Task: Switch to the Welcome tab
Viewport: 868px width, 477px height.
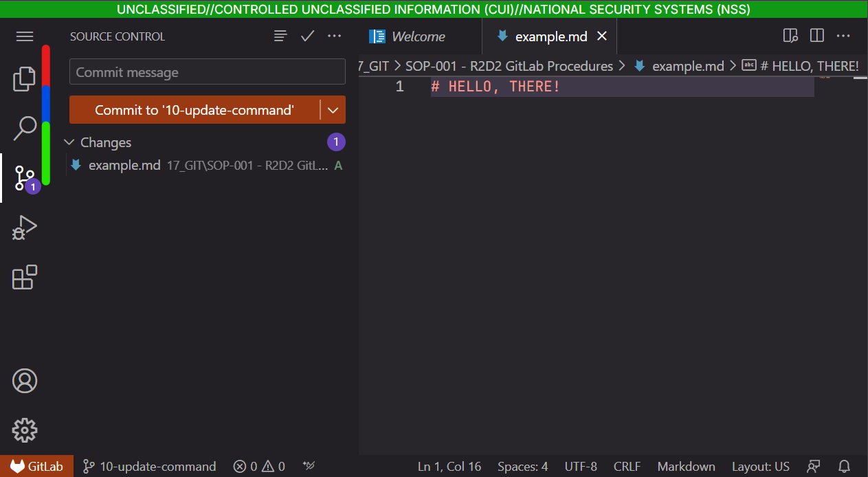Action: coord(418,36)
